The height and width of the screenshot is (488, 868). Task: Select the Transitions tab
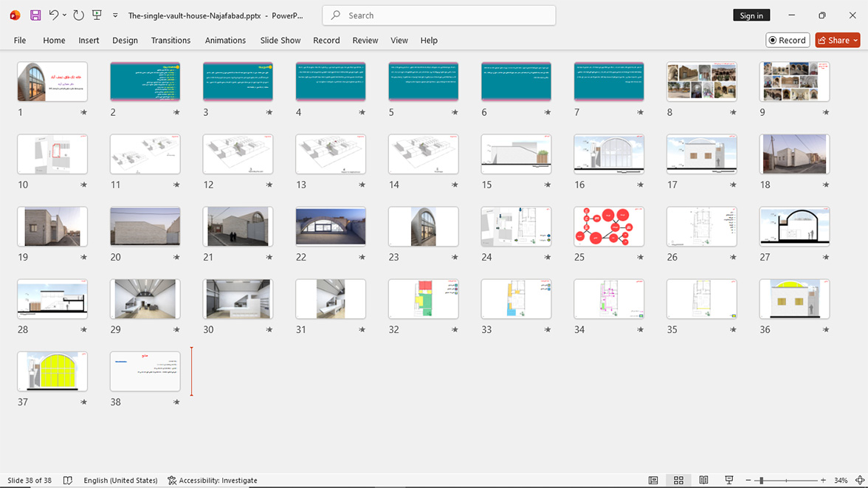170,41
